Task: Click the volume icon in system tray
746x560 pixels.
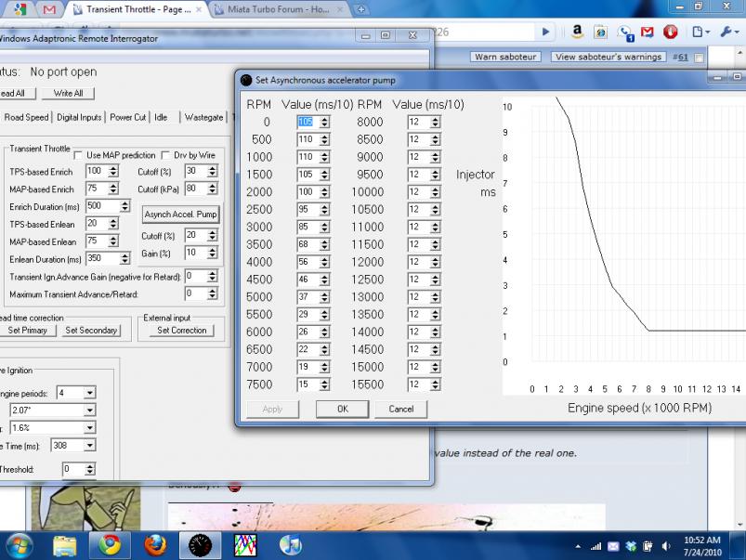Action: click(x=666, y=546)
